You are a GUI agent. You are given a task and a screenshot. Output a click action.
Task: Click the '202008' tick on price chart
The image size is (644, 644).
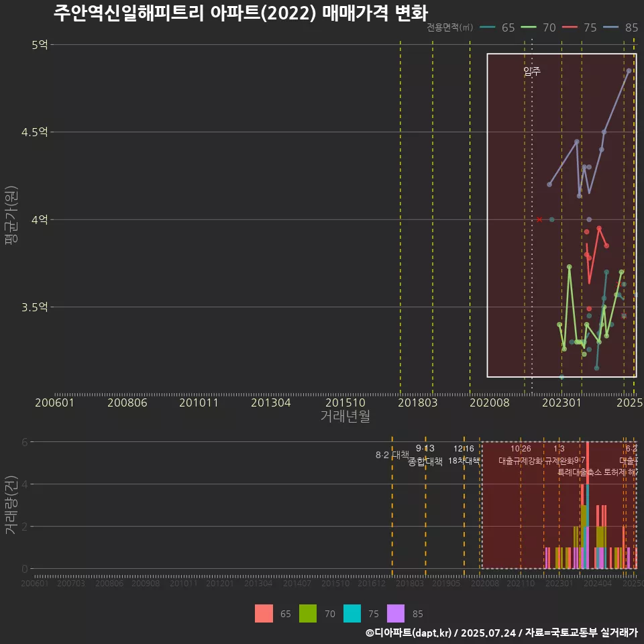[490, 402]
